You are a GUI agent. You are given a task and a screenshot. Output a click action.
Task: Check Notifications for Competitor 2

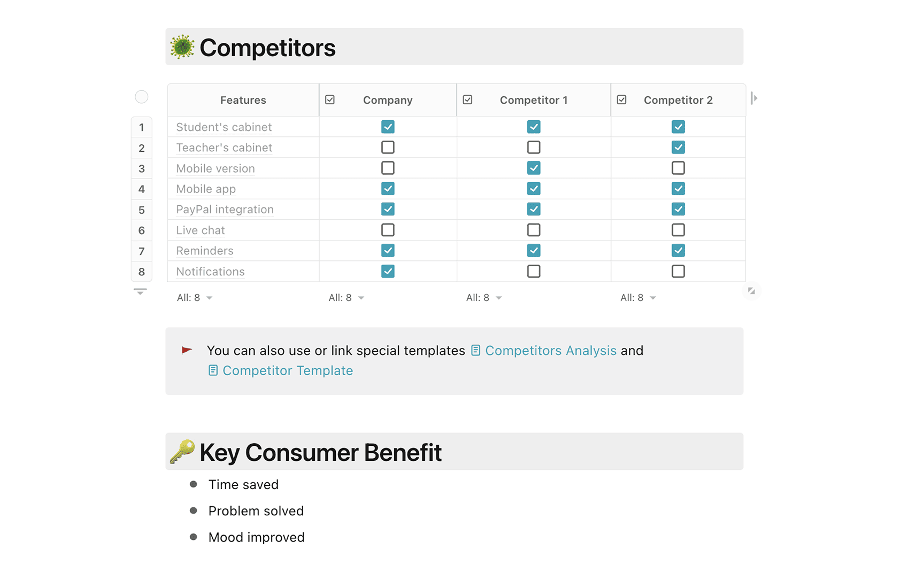click(678, 271)
